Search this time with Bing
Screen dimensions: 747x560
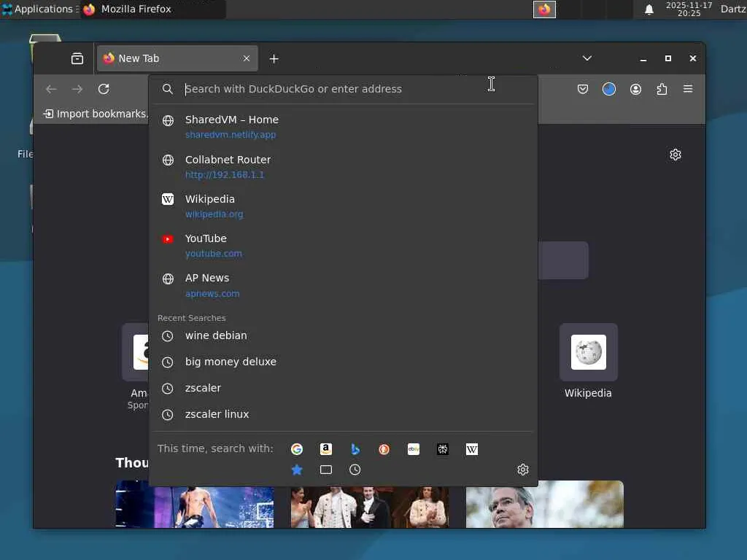tap(355, 449)
